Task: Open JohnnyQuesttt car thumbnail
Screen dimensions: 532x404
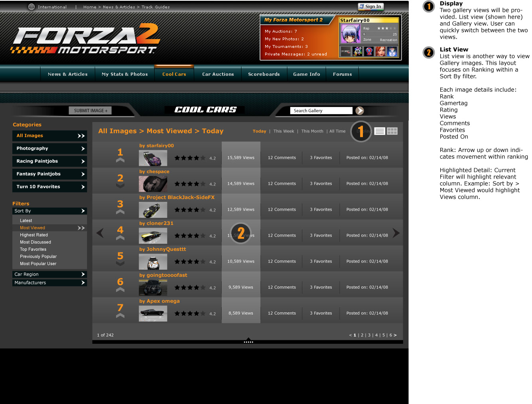Action: [153, 262]
